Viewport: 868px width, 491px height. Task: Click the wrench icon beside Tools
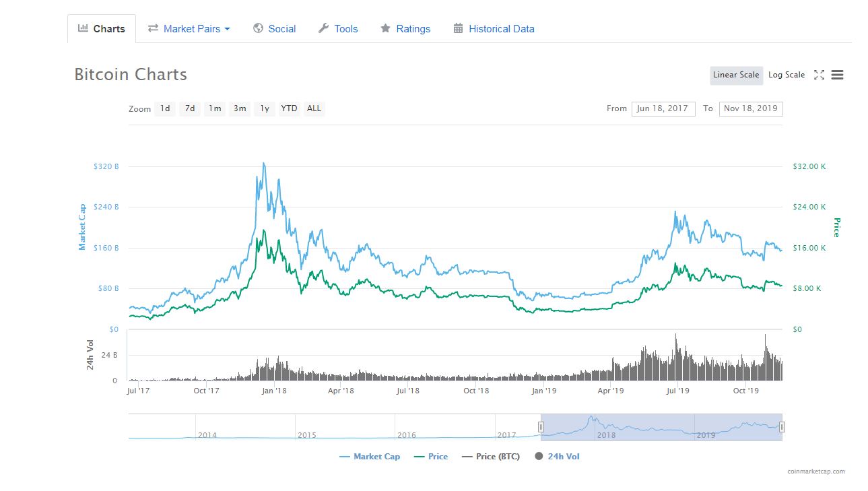click(x=323, y=28)
